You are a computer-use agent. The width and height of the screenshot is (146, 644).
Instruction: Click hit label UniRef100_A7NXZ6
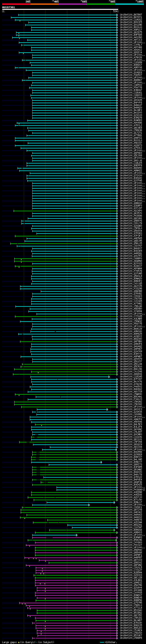tap(131, 58)
